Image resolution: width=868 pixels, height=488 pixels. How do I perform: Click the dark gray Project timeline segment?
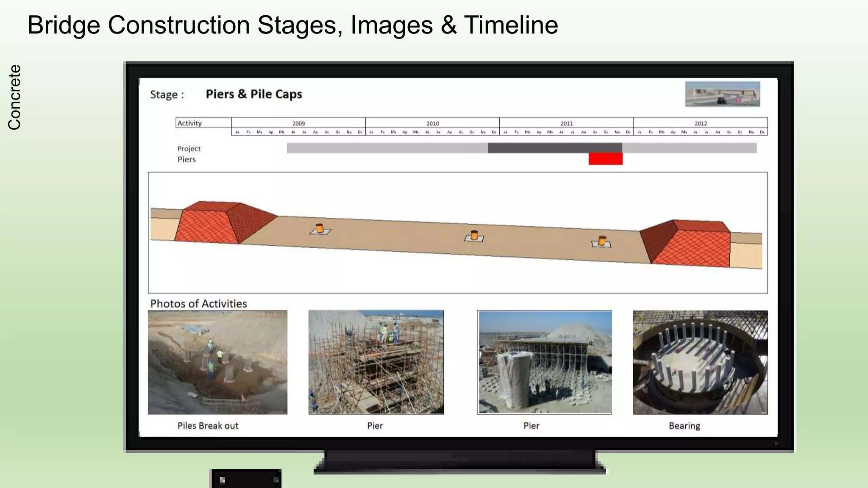point(555,148)
